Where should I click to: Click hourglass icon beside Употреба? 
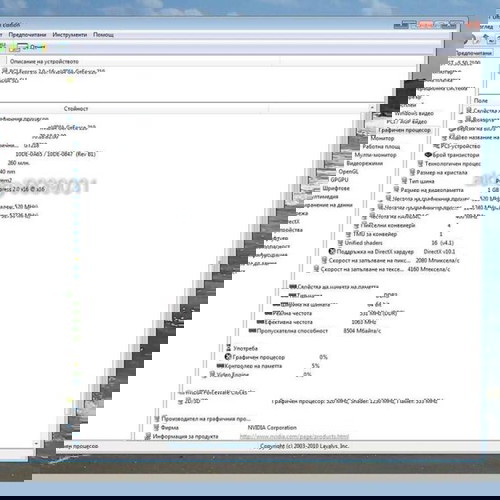[x=229, y=348]
